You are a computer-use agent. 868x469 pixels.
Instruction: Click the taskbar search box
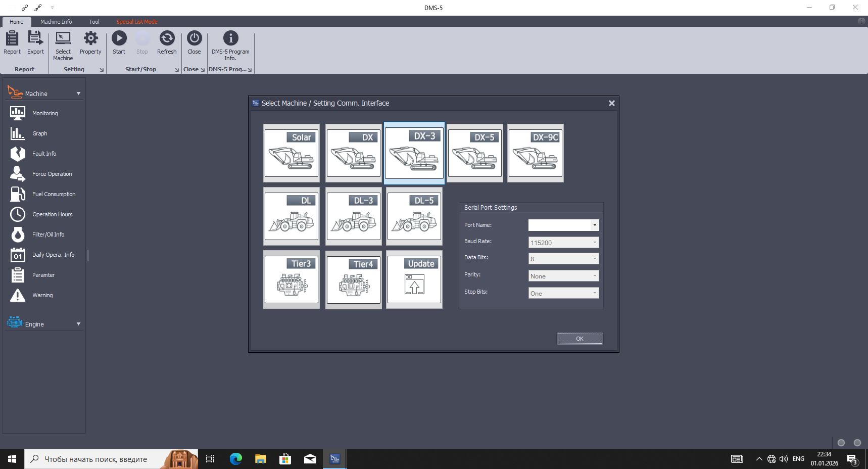point(111,459)
